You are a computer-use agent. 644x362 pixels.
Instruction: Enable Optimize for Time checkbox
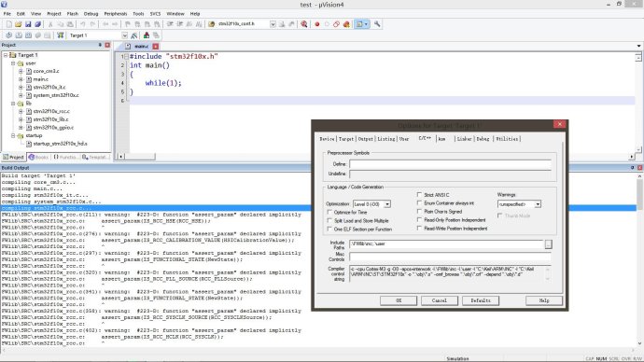[329, 212]
